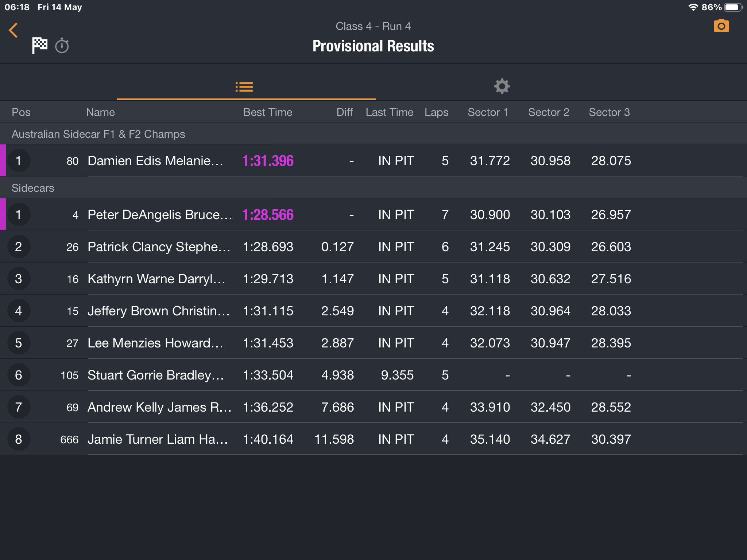Tap the 06:18 clock in status bar

coord(17,7)
